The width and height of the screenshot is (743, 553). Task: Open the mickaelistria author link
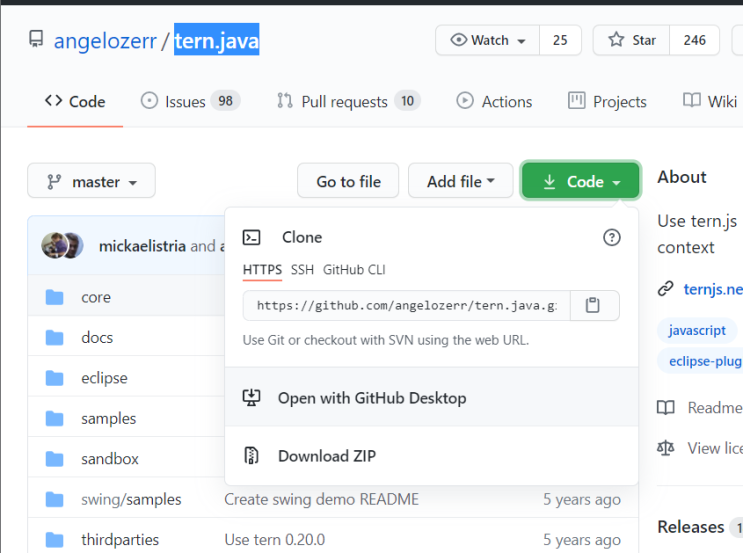click(x=142, y=246)
